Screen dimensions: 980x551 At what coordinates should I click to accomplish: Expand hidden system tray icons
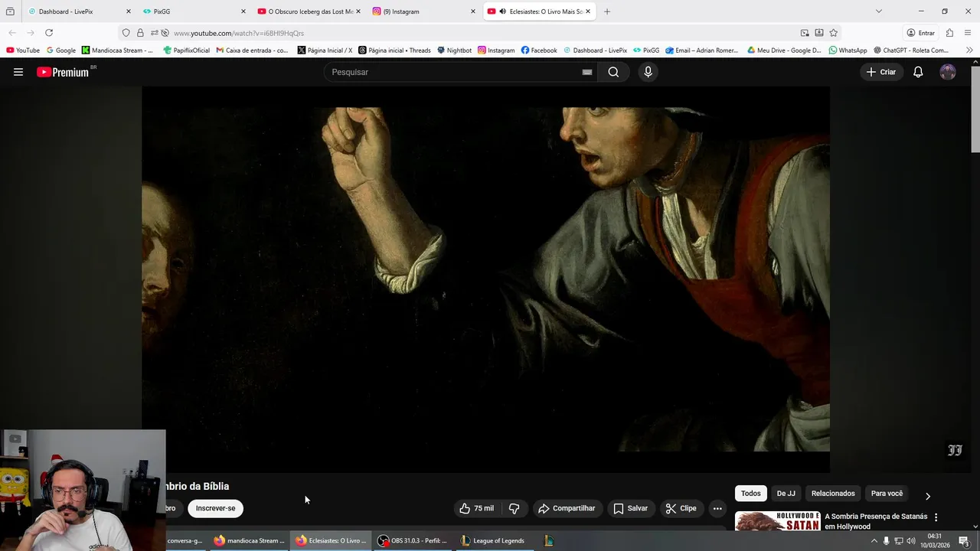coord(874,541)
